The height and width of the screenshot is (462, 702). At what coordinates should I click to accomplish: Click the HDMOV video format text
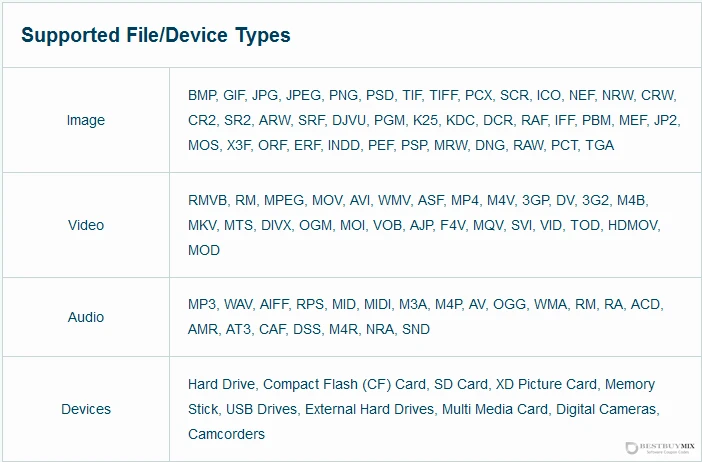pos(633,225)
